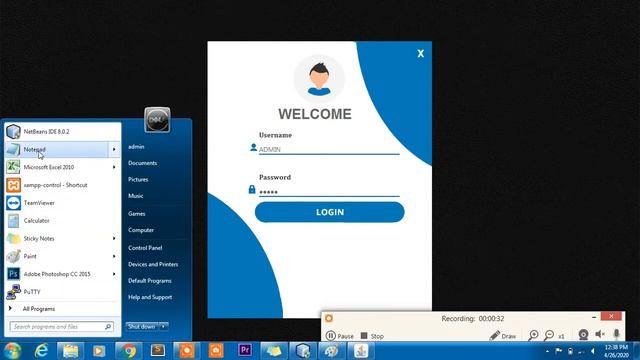Select the Draw pencil tool in recorder
This screenshot has height=360, width=640.
click(x=503, y=336)
